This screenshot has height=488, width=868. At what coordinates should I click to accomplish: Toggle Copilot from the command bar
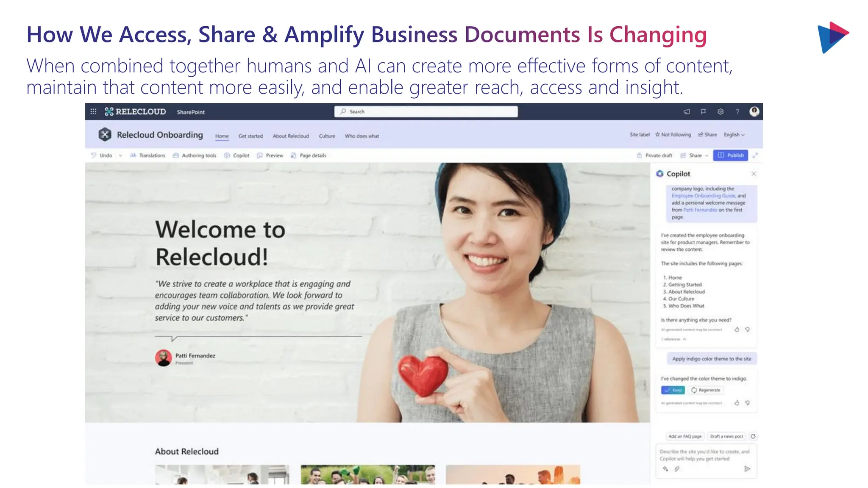[x=237, y=155]
